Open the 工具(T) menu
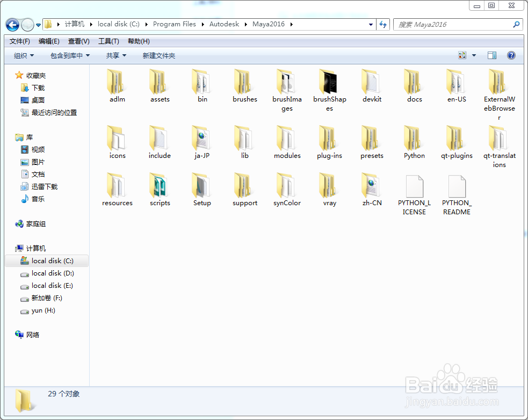The width and height of the screenshot is (528, 420). coord(109,41)
